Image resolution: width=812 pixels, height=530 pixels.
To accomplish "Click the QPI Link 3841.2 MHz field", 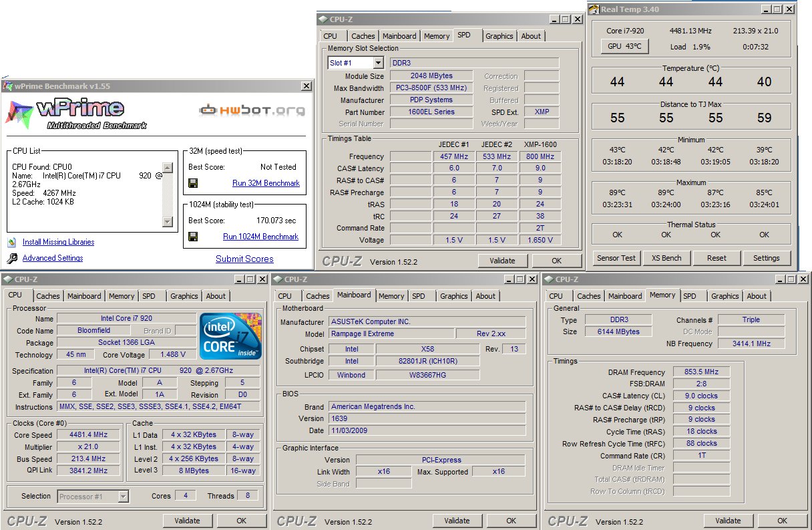I will tap(89, 471).
